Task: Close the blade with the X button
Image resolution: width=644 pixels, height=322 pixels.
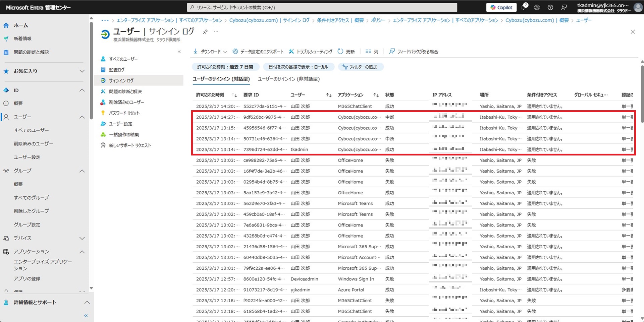Action: pos(633,32)
